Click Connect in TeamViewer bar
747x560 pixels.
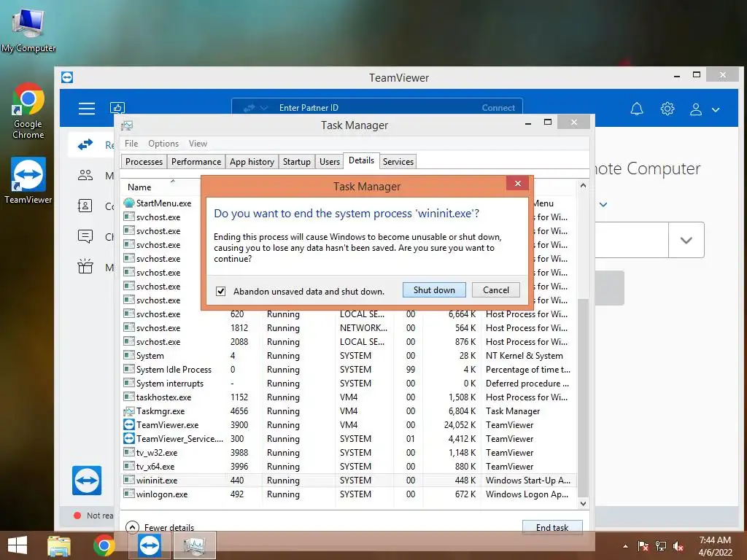pyautogui.click(x=498, y=108)
